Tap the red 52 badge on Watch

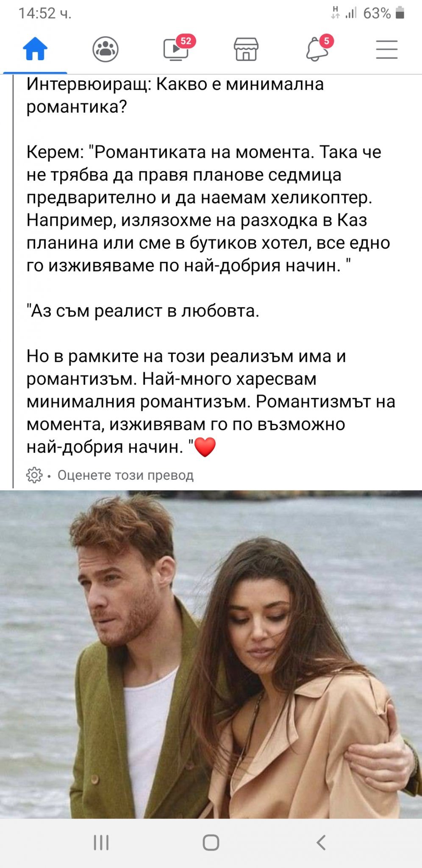186,41
